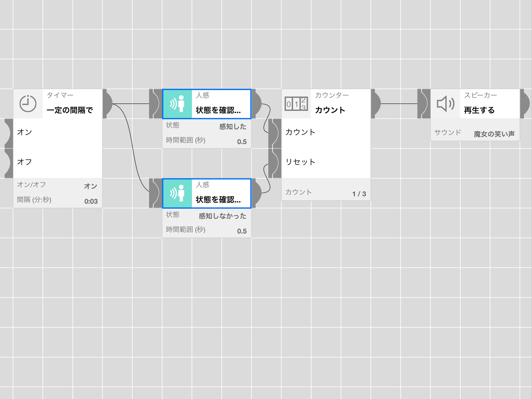Click the timer オフ input connector

(x=9, y=163)
